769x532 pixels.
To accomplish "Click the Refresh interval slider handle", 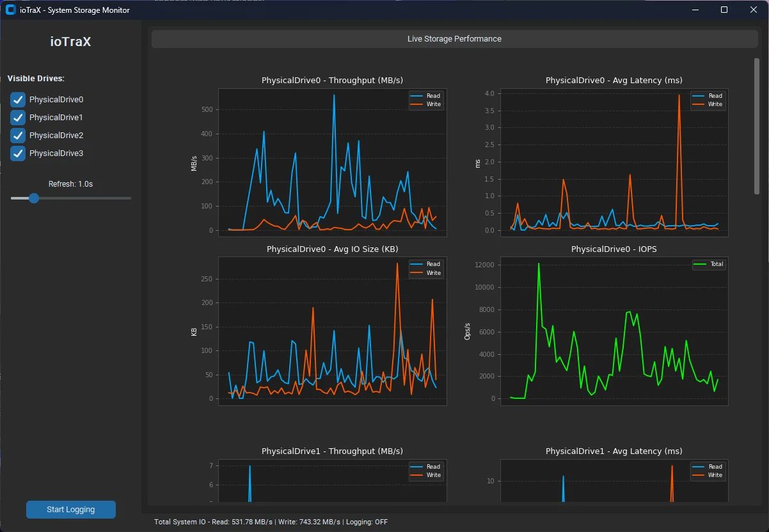I will click(x=34, y=198).
